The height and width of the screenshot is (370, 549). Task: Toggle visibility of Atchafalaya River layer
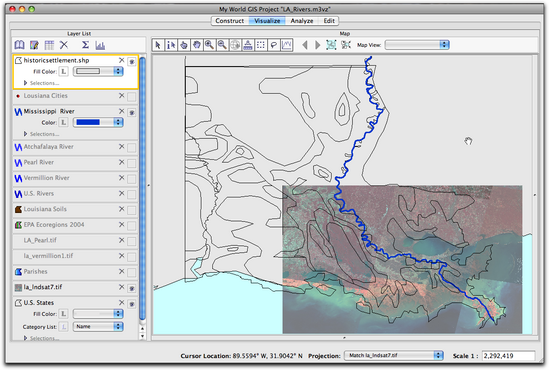click(132, 148)
